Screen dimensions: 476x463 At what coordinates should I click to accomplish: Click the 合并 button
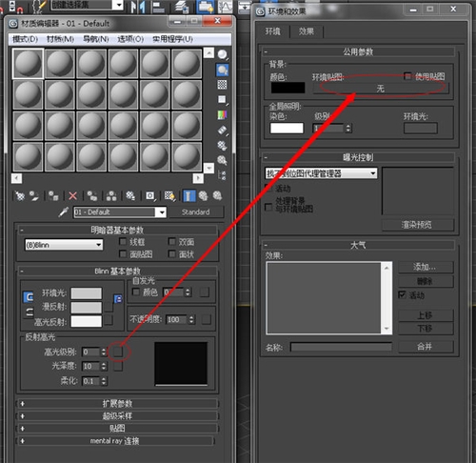pyautogui.click(x=426, y=347)
